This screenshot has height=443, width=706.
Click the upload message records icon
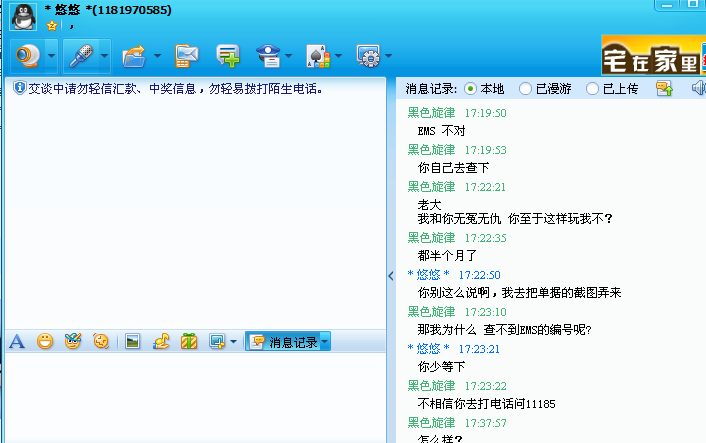[x=664, y=88]
